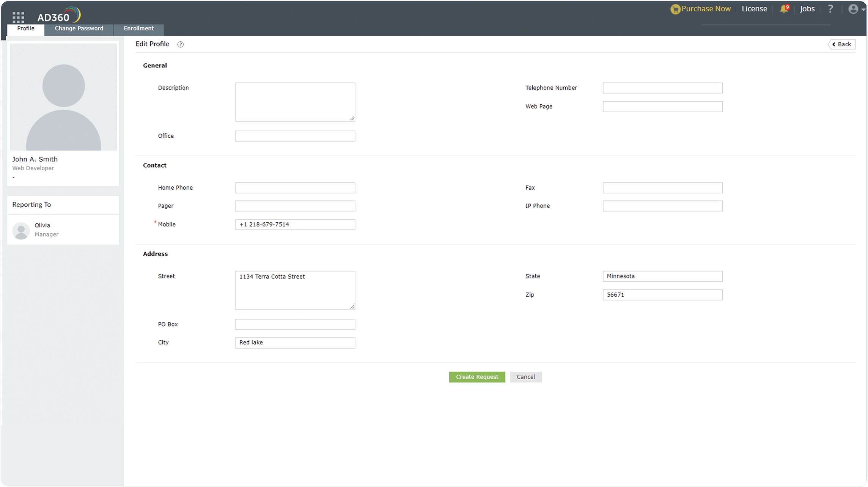
Task: Click the Cancel button
Action: tap(526, 377)
